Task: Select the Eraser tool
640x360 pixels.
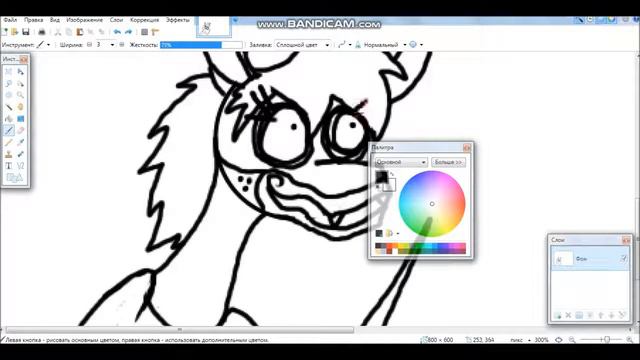Action: 20,131
